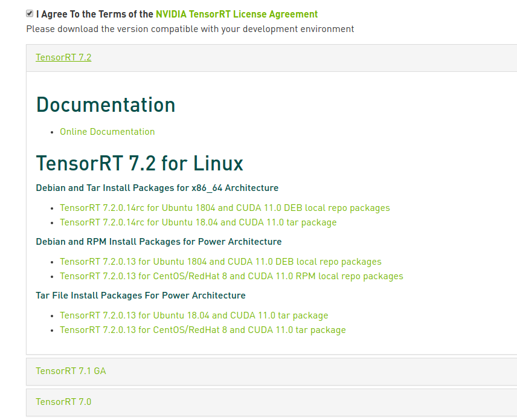Download TensorRT 7.2.0.13 Ubuntu 18.04 tar package

pyautogui.click(x=194, y=315)
